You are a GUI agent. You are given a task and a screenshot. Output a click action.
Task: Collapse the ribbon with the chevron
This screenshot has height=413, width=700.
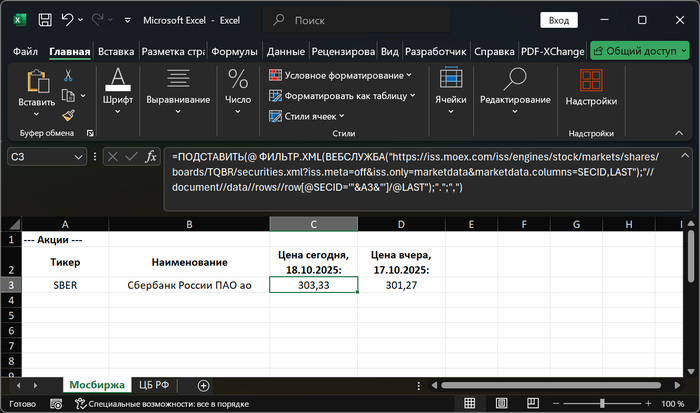coord(679,133)
